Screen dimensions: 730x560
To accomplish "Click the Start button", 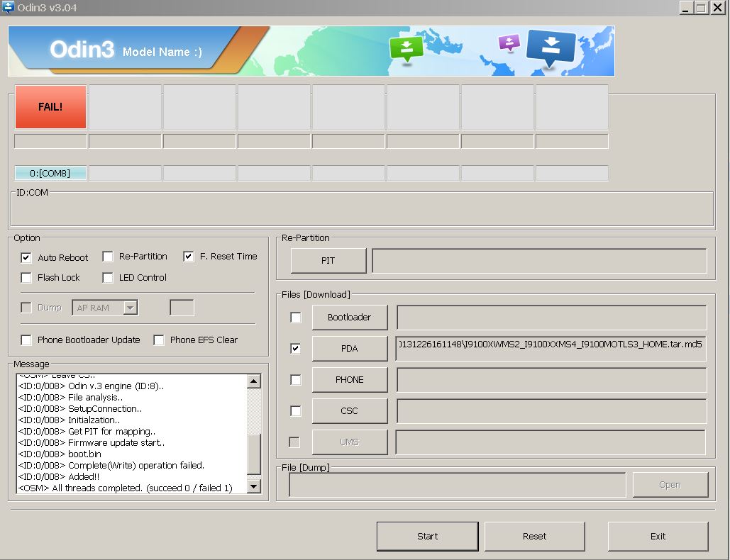I will (427, 537).
